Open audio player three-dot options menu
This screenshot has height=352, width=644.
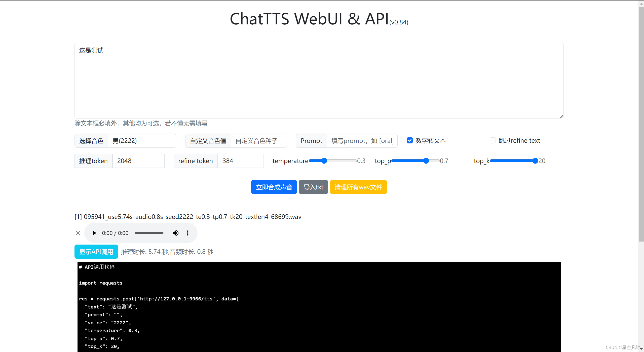click(187, 233)
